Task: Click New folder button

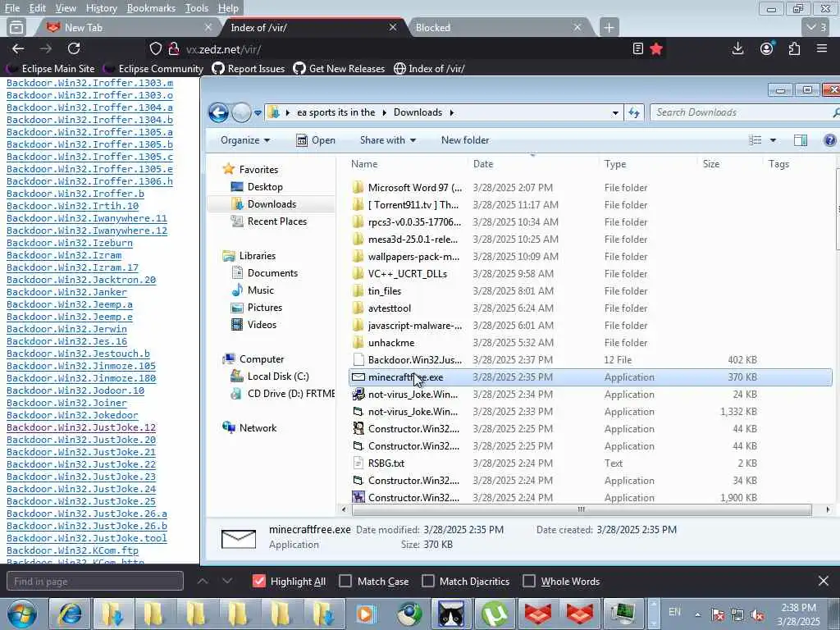Action: coord(465,140)
